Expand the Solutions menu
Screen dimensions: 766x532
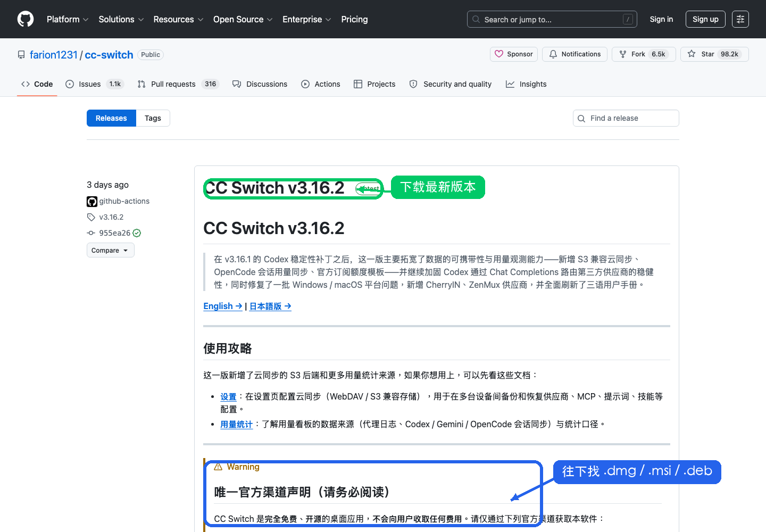(121, 19)
